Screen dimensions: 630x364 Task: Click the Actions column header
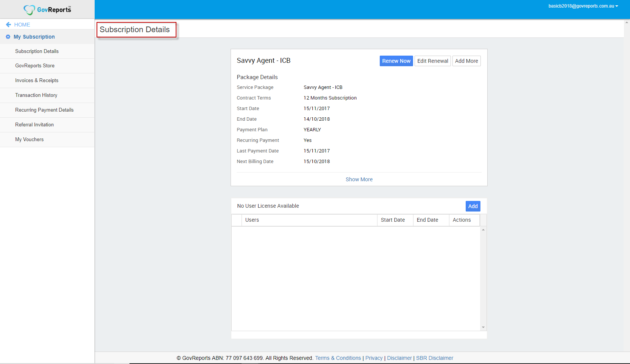[x=464, y=220]
